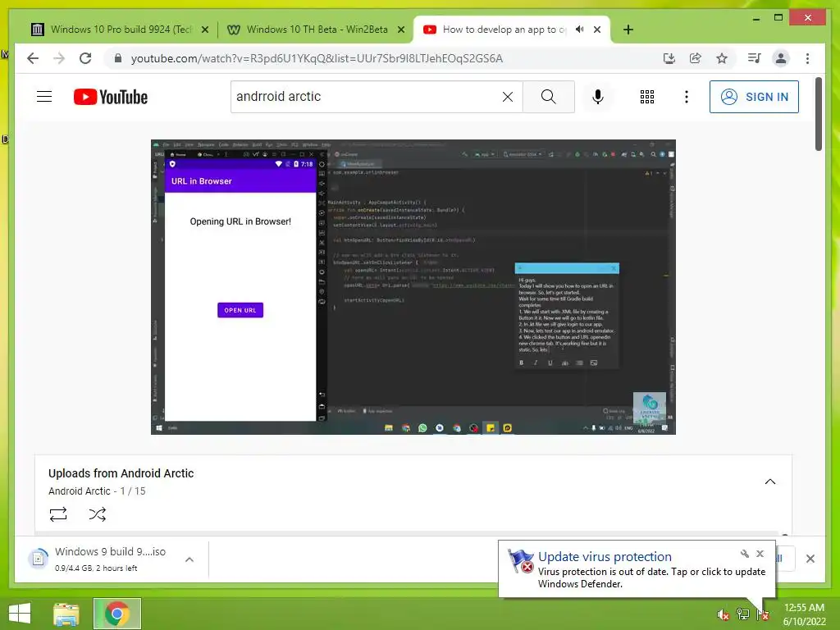Expand the download item options chevron
The width and height of the screenshot is (840, 630).
[x=189, y=559]
